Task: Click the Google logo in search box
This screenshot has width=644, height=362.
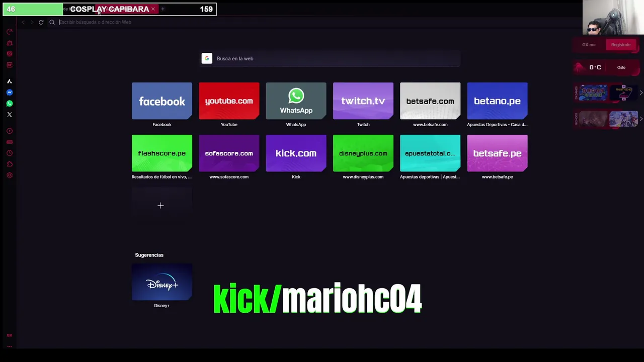Action: tap(207, 58)
